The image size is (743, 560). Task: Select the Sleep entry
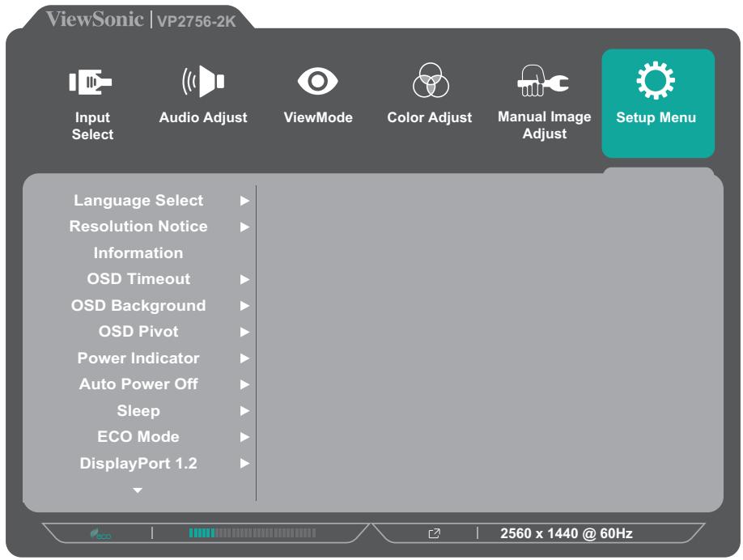coord(138,411)
